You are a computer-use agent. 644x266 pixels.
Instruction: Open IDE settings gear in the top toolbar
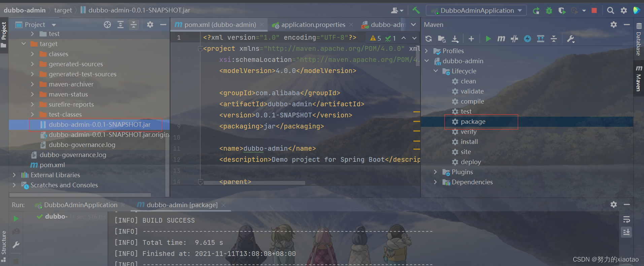tap(624, 10)
